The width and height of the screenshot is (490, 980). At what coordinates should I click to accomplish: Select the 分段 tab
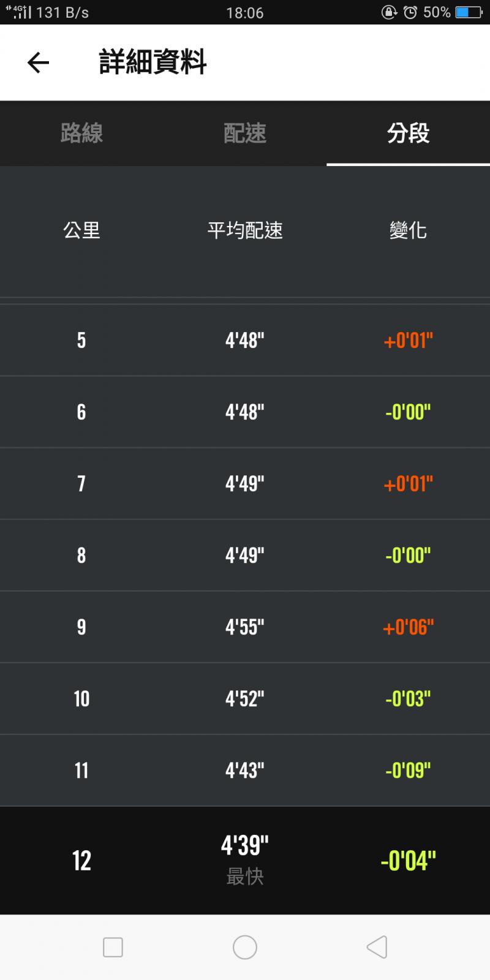tap(408, 133)
